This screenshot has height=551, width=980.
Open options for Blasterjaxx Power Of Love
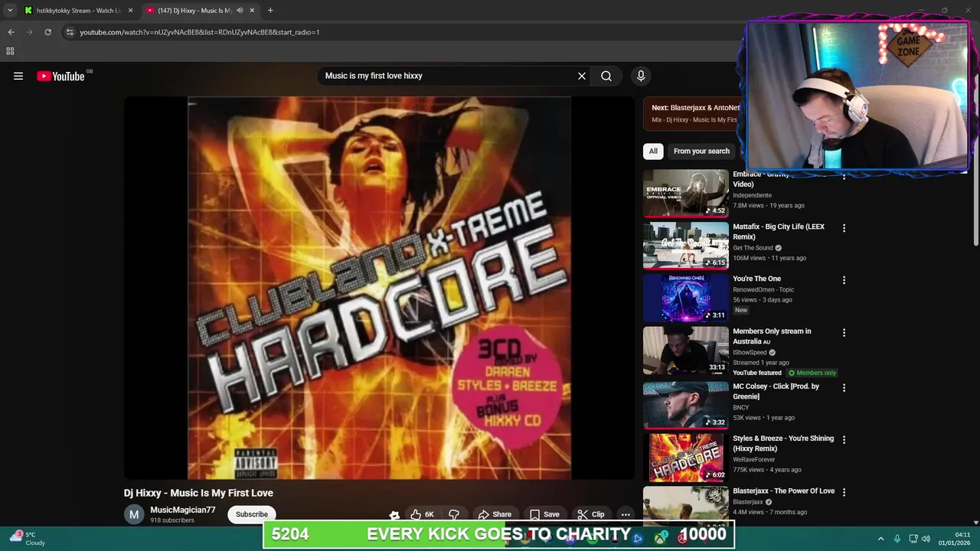(x=844, y=492)
